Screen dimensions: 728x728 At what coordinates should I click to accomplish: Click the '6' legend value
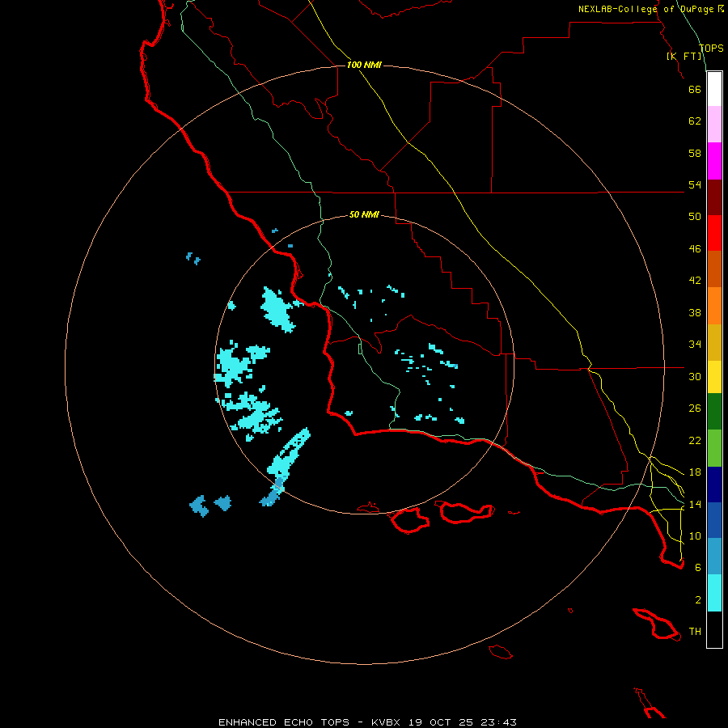(698, 568)
